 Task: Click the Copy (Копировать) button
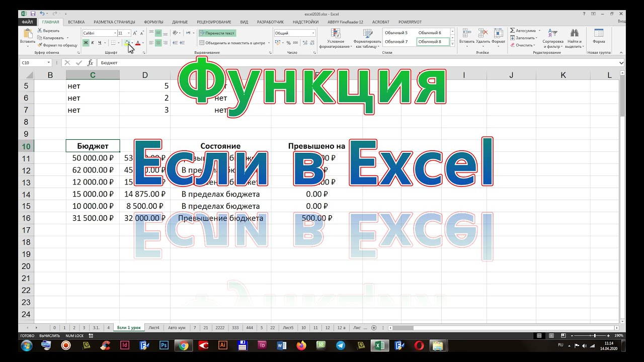coord(51,38)
